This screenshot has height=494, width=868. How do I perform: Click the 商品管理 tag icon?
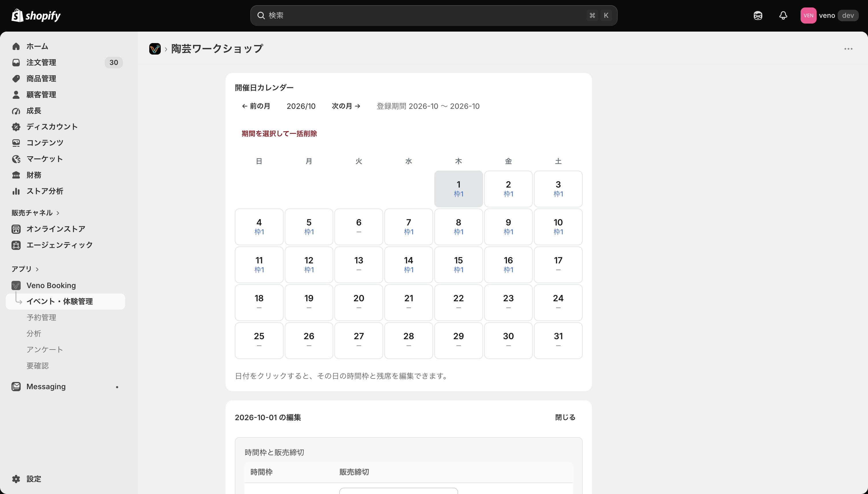coord(16,79)
